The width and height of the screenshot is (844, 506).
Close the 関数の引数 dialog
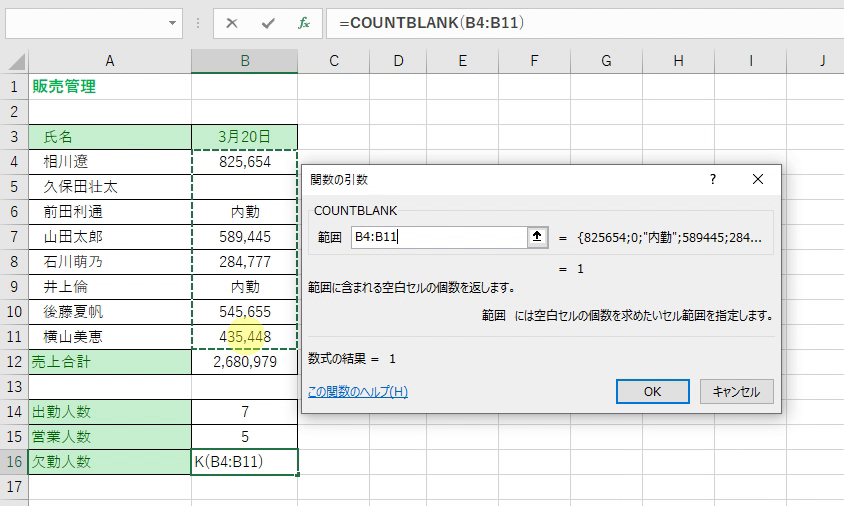point(757,179)
